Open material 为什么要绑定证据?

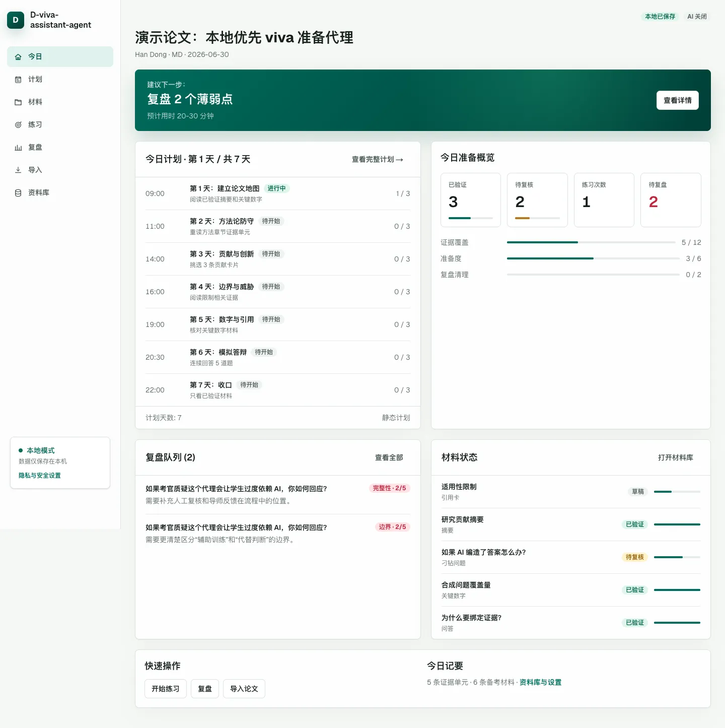(x=571, y=623)
